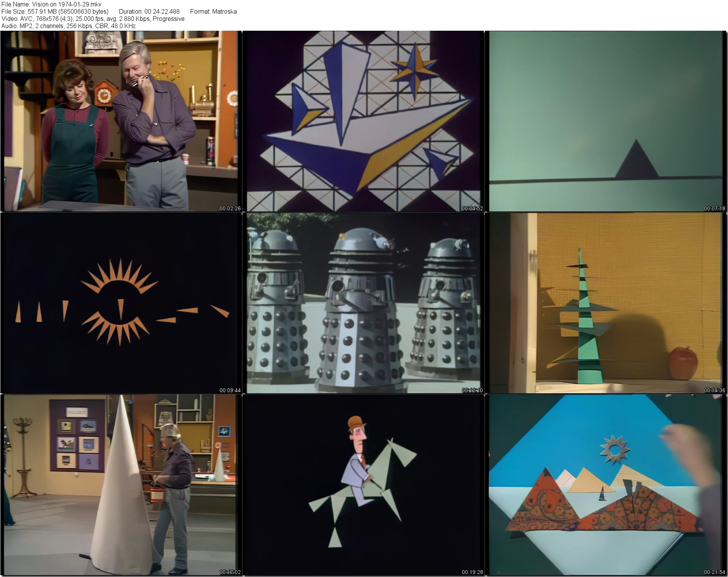Select the green paper tree and apple thumbnail
Screen dimensions: 728x577
coord(606,303)
